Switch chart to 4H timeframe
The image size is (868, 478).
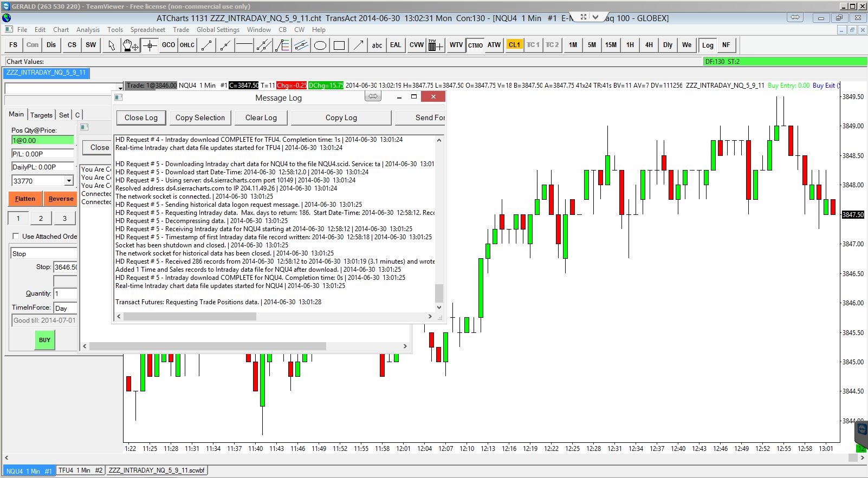(x=649, y=45)
